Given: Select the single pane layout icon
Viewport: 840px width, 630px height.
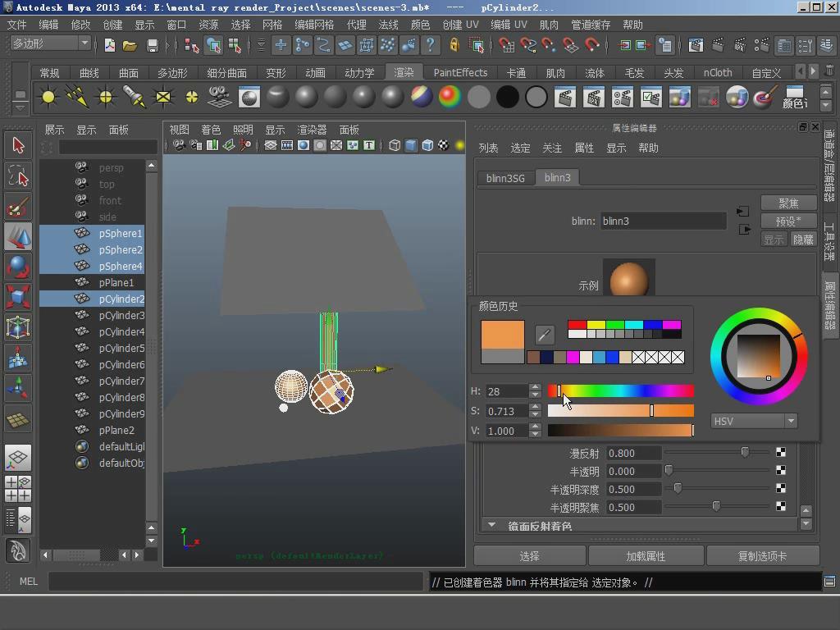Looking at the screenshot, I should pyautogui.click(x=18, y=458).
